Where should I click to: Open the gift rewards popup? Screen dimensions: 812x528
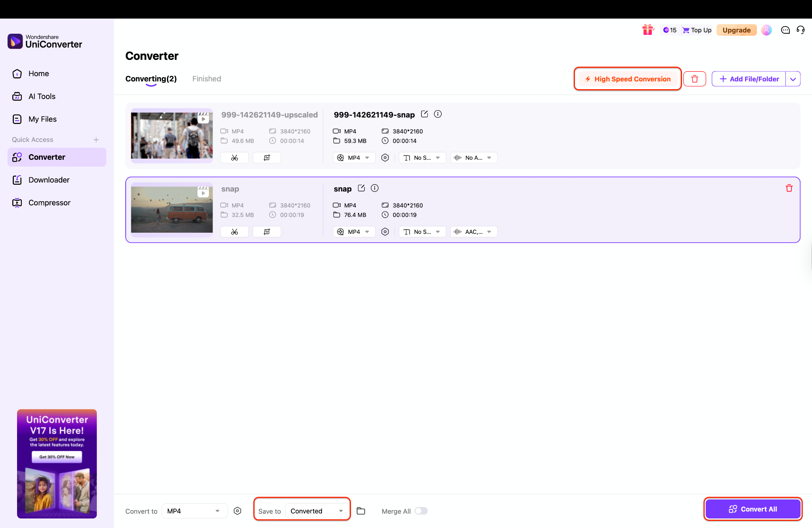[648, 30]
